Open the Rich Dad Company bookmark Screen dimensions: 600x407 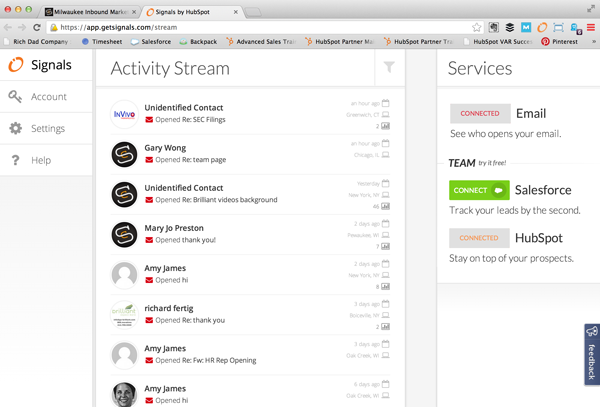[38, 41]
